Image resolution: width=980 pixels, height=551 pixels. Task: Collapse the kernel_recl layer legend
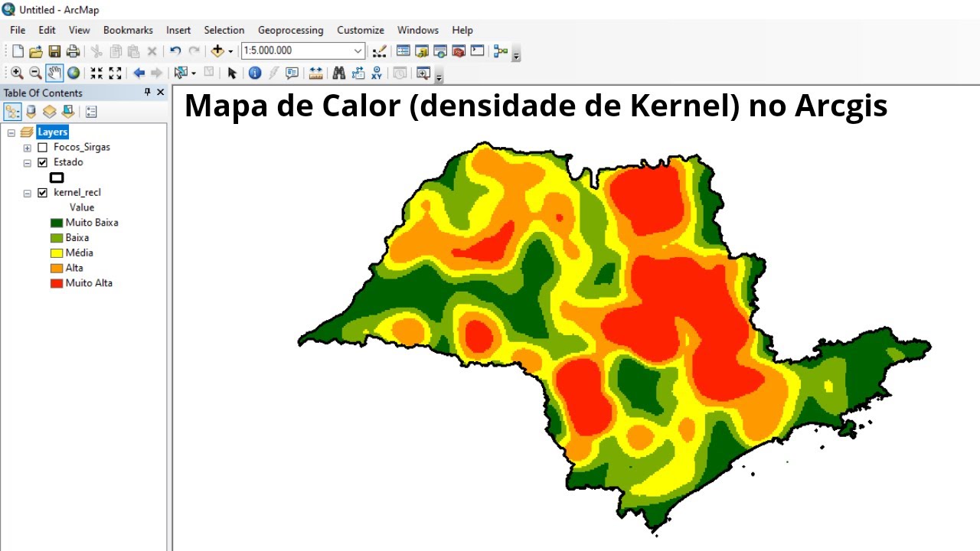(28, 193)
